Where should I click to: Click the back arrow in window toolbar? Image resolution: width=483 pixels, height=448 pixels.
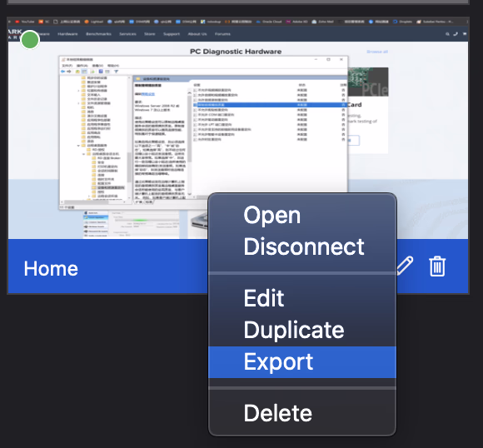pyautogui.click(x=62, y=72)
